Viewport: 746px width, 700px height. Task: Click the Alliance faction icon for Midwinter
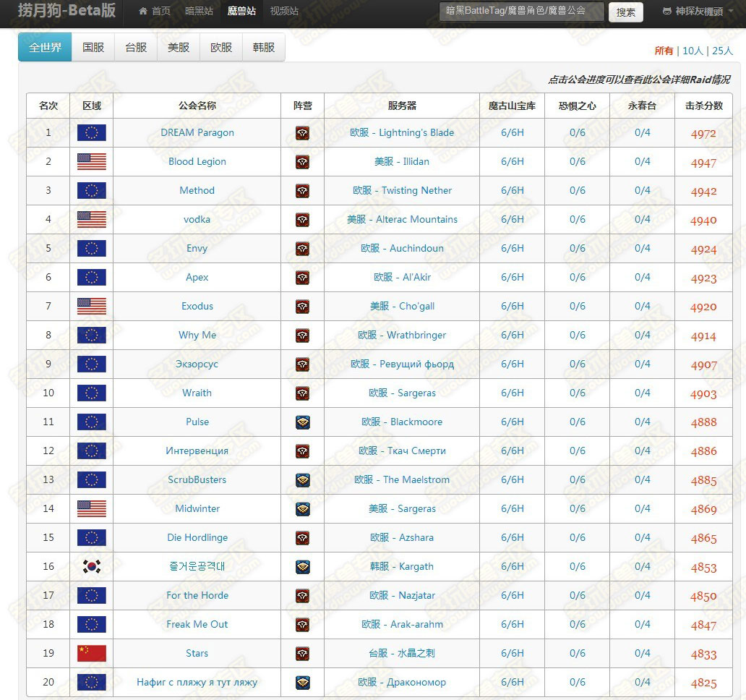(303, 509)
